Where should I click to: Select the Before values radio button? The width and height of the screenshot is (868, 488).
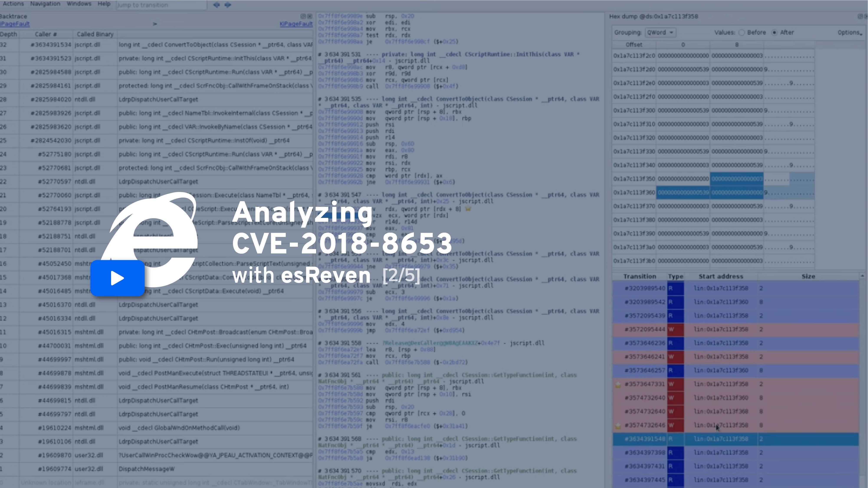click(x=741, y=33)
